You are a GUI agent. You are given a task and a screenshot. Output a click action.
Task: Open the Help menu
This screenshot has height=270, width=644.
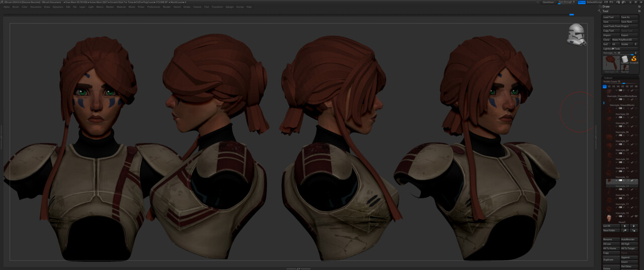tap(249, 7)
